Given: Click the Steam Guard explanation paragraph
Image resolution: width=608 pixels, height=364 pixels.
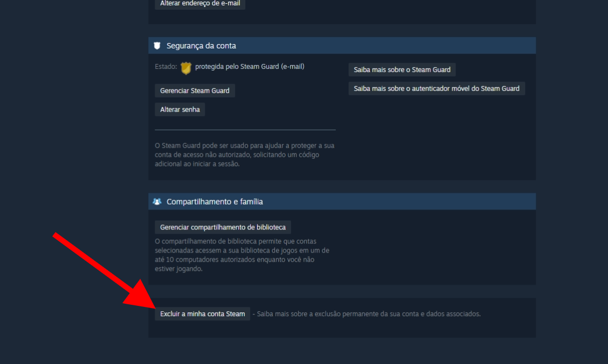Looking at the screenshot, I should (x=245, y=155).
